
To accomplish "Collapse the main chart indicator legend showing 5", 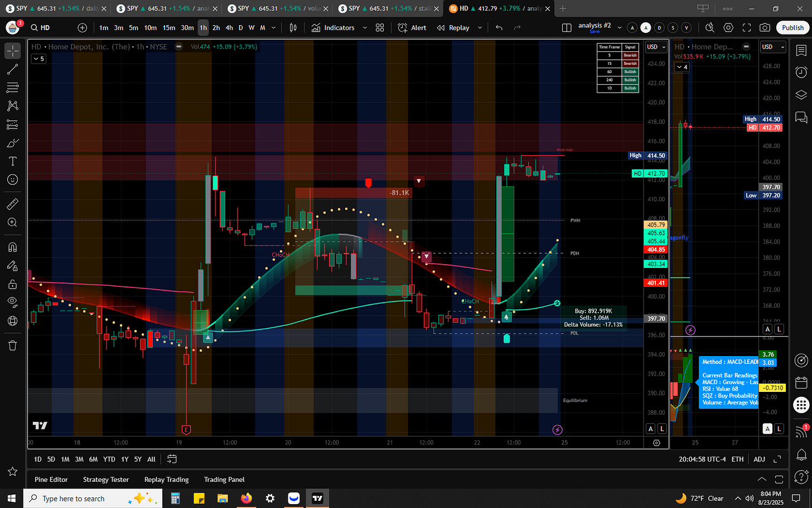I will point(38,59).
